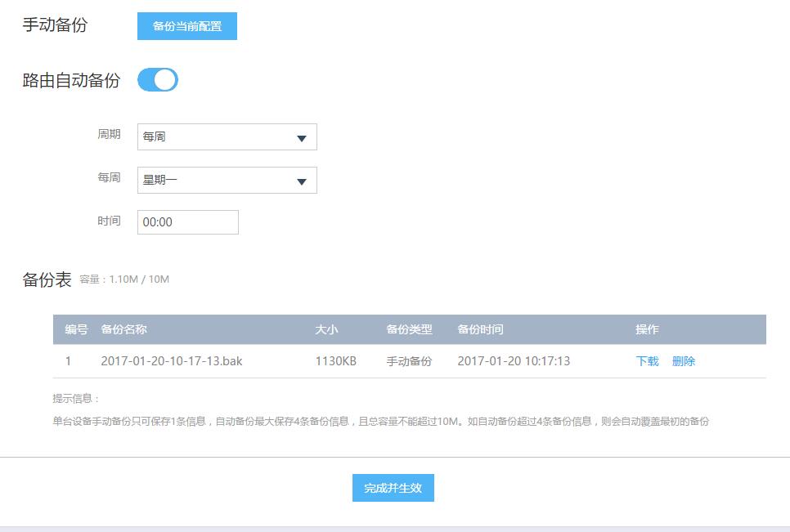This screenshot has width=790, height=532.
Task: Delete the 2017-01-20 backup entry
Action: tap(684, 361)
